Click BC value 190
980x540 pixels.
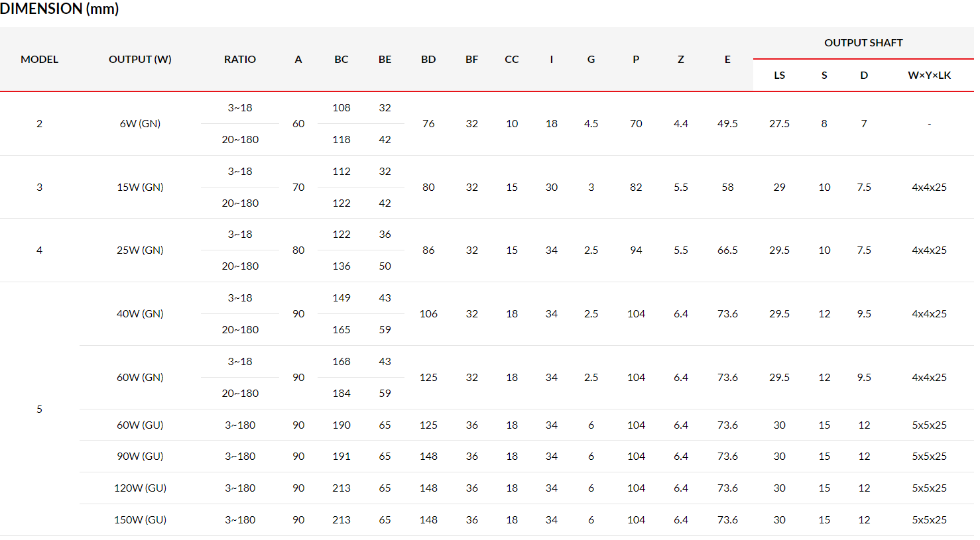click(341, 425)
